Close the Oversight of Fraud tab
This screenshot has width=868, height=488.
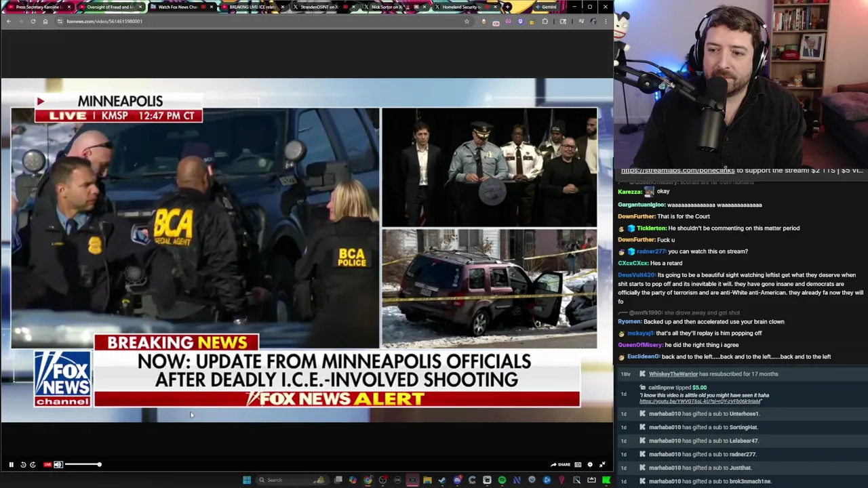point(140,7)
